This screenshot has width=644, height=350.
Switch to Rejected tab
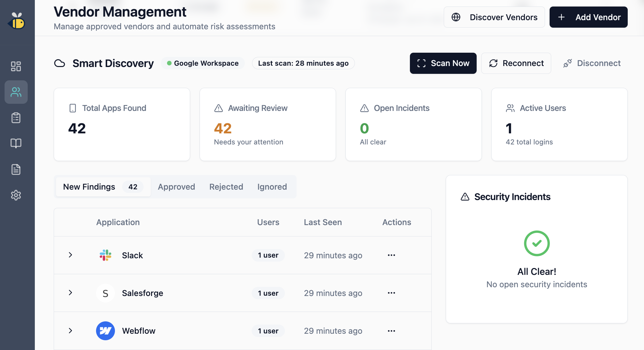pyautogui.click(x=226, y=187)
